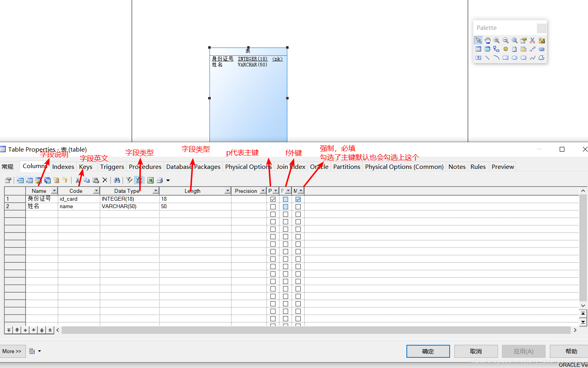
Task: Click the More >> button
Action: pos(12,351)
